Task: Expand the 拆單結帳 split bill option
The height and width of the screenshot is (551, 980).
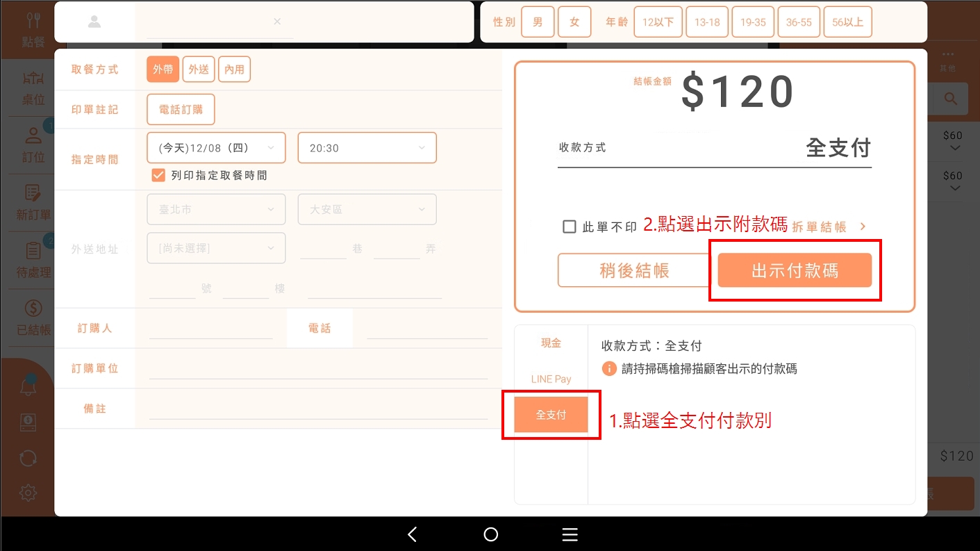Action: (829, 227)
